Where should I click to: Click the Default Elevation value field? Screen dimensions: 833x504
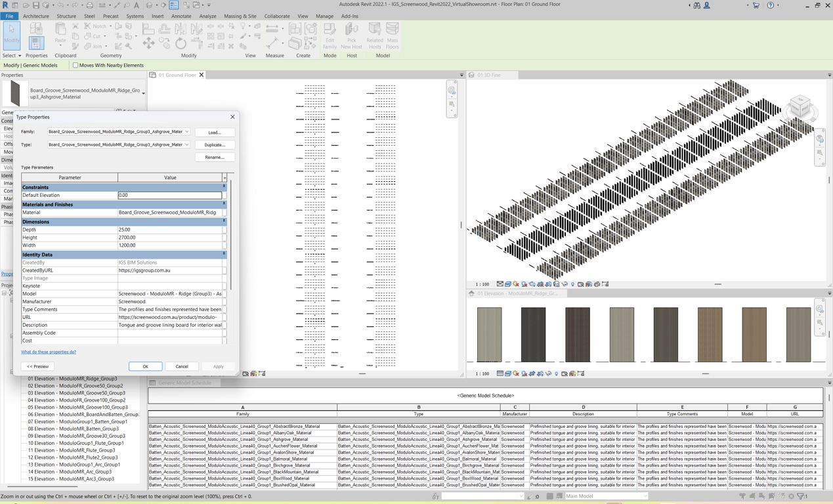pyautogui.click(x=169, y=196)
